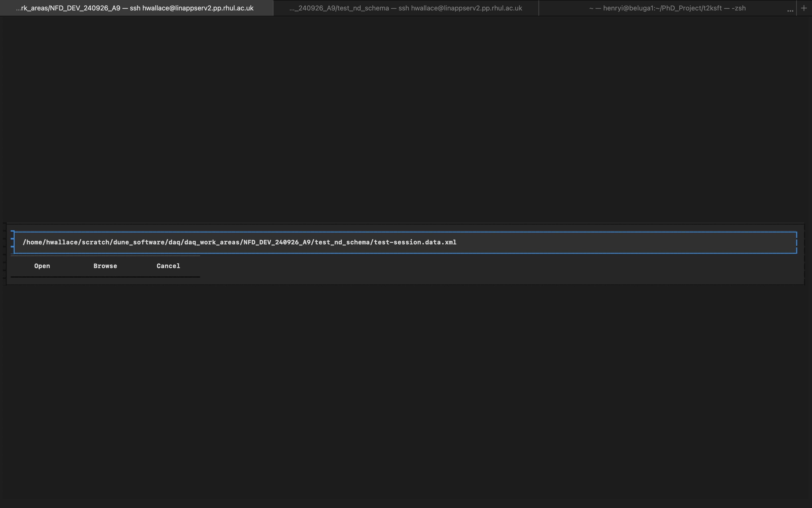Focus the test-session.data.xml path input field
Image resolution: width=812 pixels, height=508 pixels.
coord(405,242)
